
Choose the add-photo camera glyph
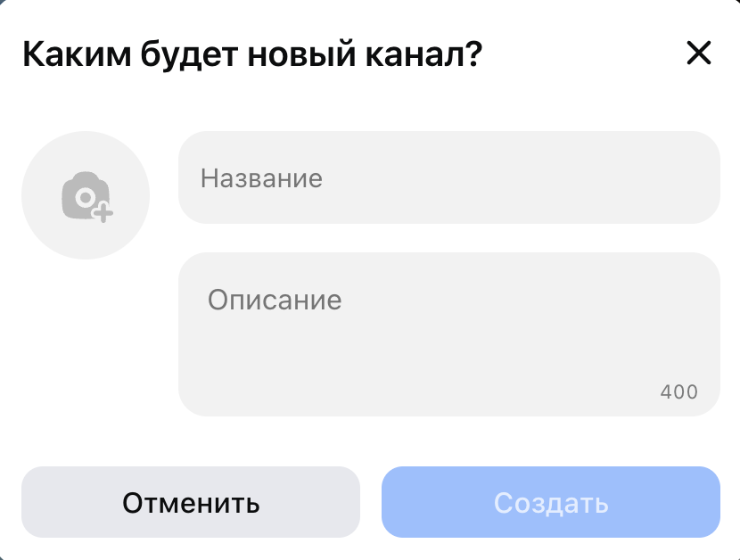click(x=86, y=196)
